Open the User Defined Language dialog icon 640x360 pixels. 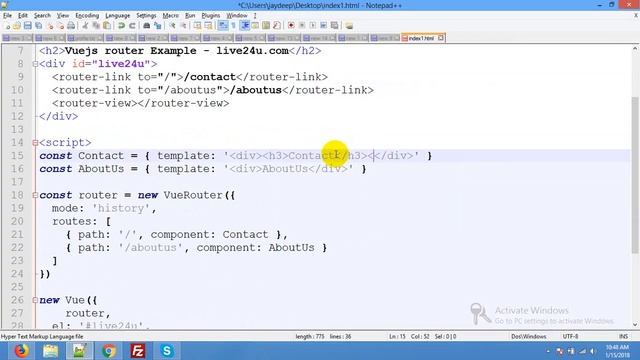tap(256, 26)
